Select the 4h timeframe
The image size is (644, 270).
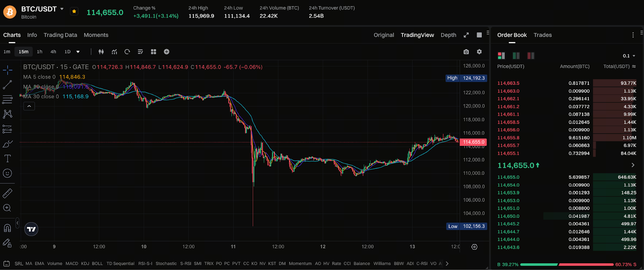pyautogui.click(x=53, y=52)
